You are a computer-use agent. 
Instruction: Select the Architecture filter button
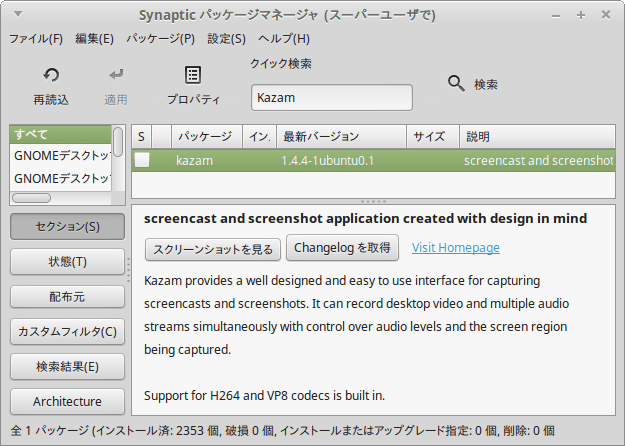pyautogui.click(x=67, y=401)
